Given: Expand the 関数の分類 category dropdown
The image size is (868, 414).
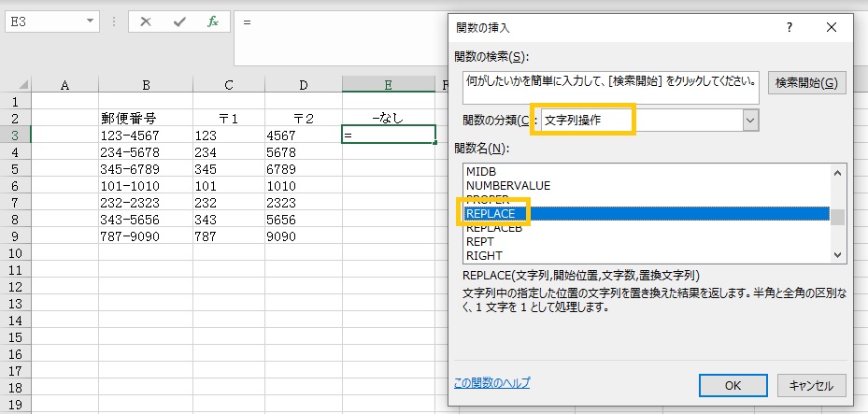Looking at the screenshot, I should click(749, 120).
